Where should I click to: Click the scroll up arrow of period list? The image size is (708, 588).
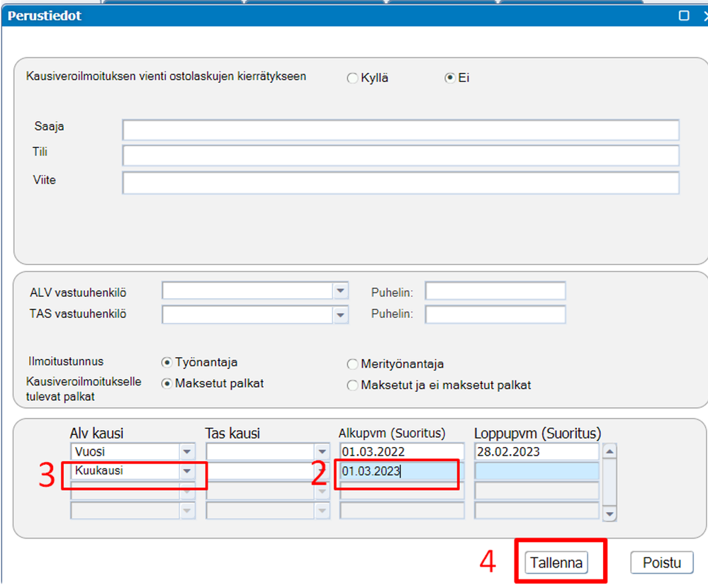point(609,451)
